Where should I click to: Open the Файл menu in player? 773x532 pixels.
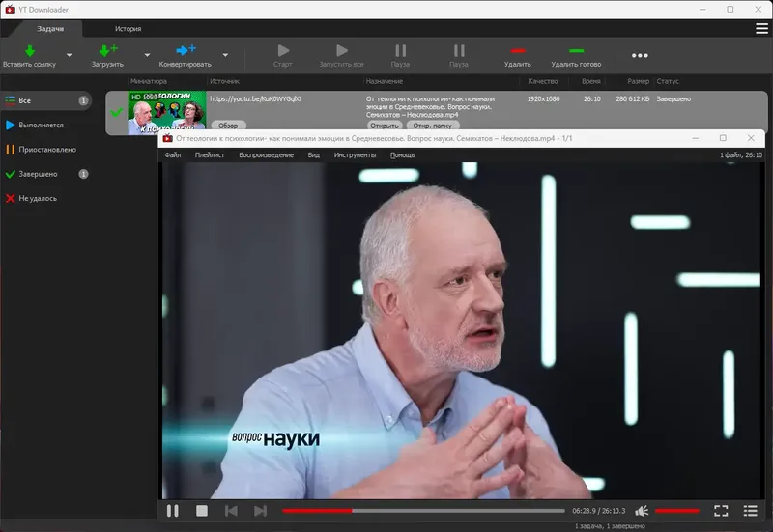coord(173,154)
